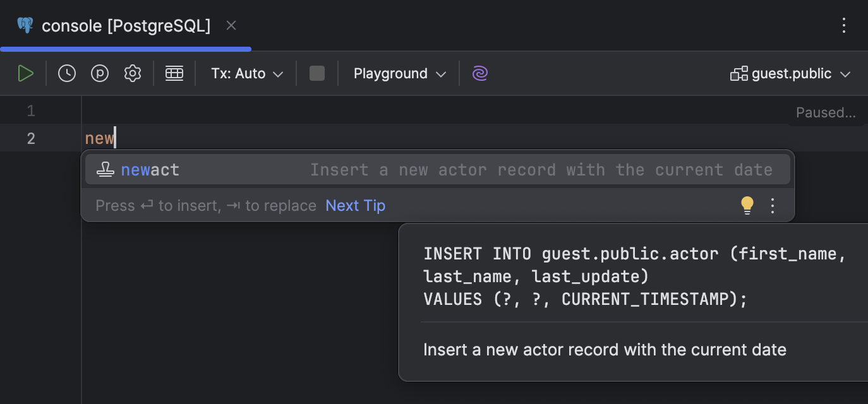Click the stamp icon beside newact
Screen dimensions: 868x404
[105, 169]
